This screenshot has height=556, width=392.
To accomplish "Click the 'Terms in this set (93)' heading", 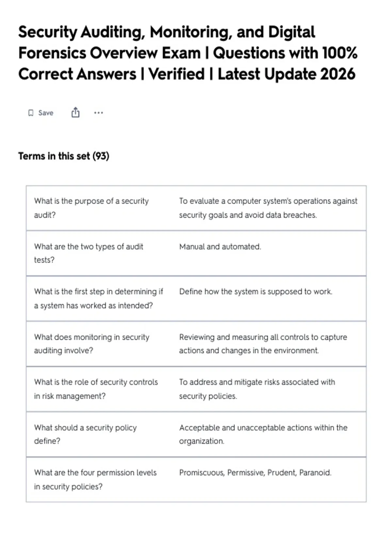I will (64, 156).
